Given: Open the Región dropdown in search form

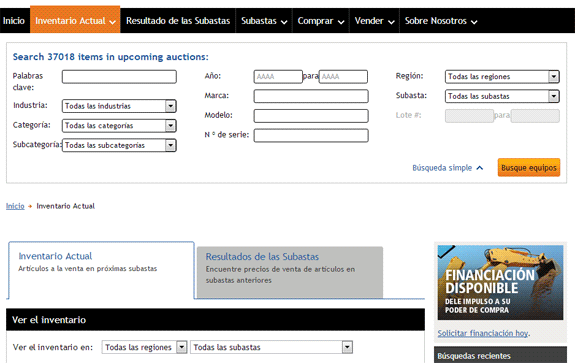Looking at the screenshot, I should coord(502,77).
